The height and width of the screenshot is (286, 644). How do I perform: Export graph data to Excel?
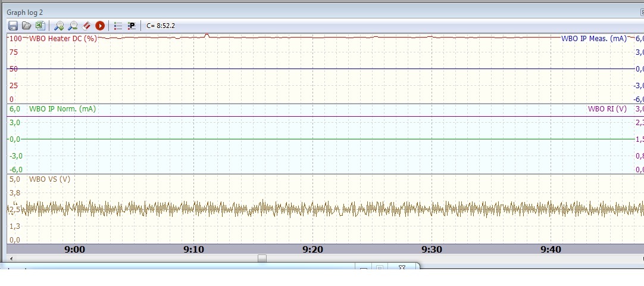[x=40, y=26]
